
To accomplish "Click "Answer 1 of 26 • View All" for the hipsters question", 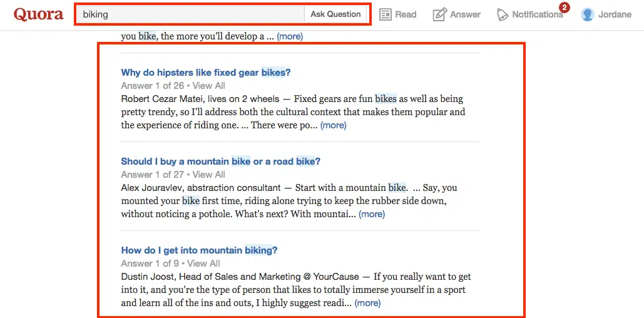I will point(173,86).
